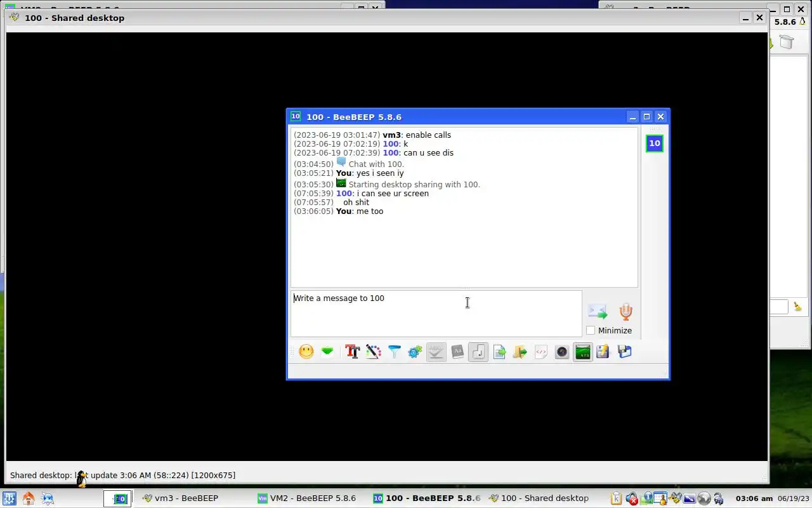Image resolution: width=812 pixels, height=508 pixels.
Task: Click the 06/19/23 date in the panel
Action: pos(793,498)
